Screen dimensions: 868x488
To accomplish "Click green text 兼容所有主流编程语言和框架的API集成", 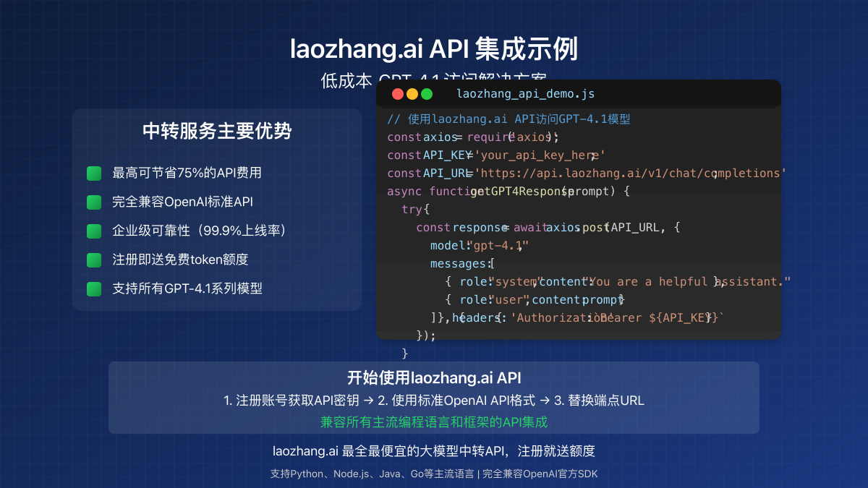I will click(x=434, y=422).
